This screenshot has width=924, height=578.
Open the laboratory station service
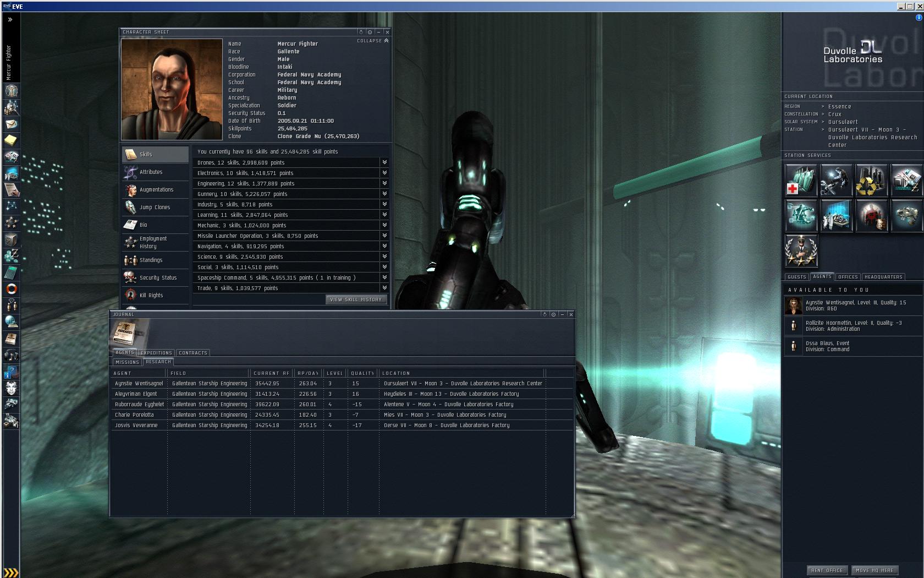(x=836, y=215)
